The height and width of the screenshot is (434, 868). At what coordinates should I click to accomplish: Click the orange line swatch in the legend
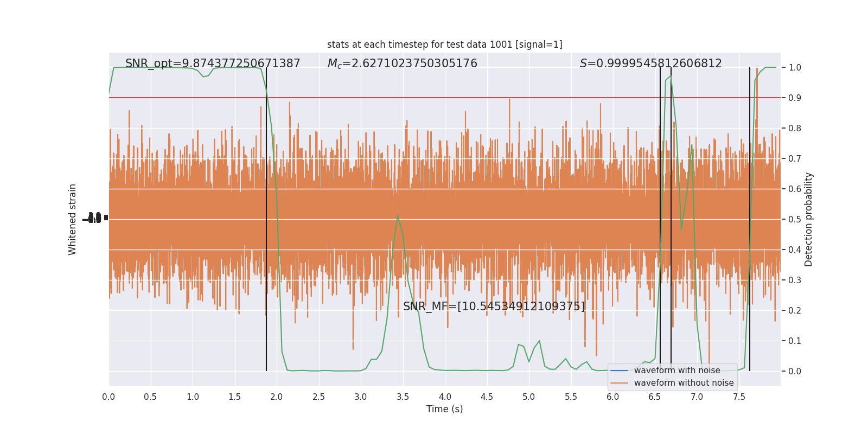(x=619, y=383)
